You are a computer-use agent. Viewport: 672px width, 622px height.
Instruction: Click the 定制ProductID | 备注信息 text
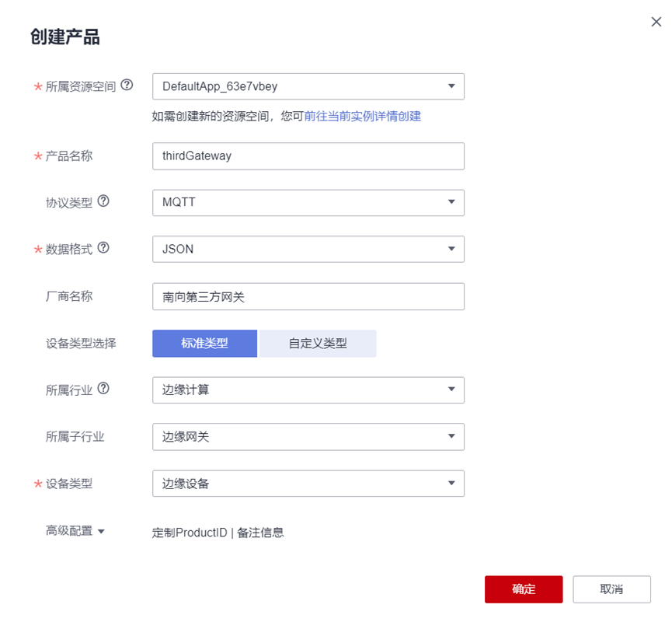(218, 533)
